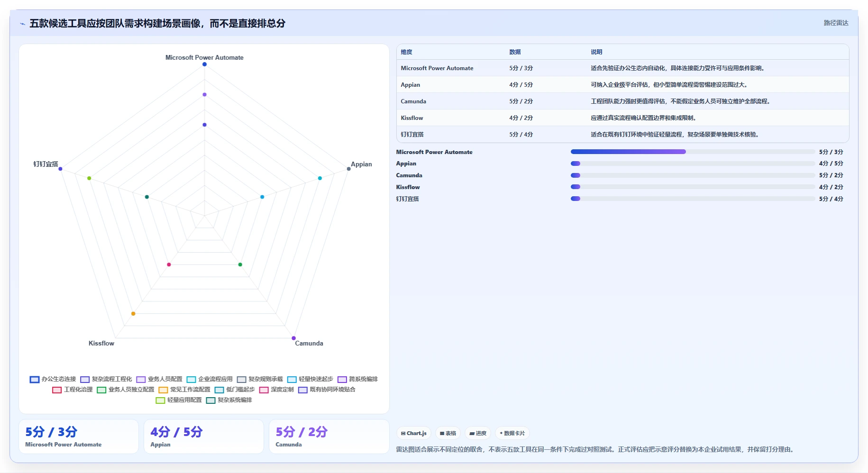The width and height of the screenshot is (868, 473).
Task: Click the 数据卡片 tag pill
Action: coord(512,433)
